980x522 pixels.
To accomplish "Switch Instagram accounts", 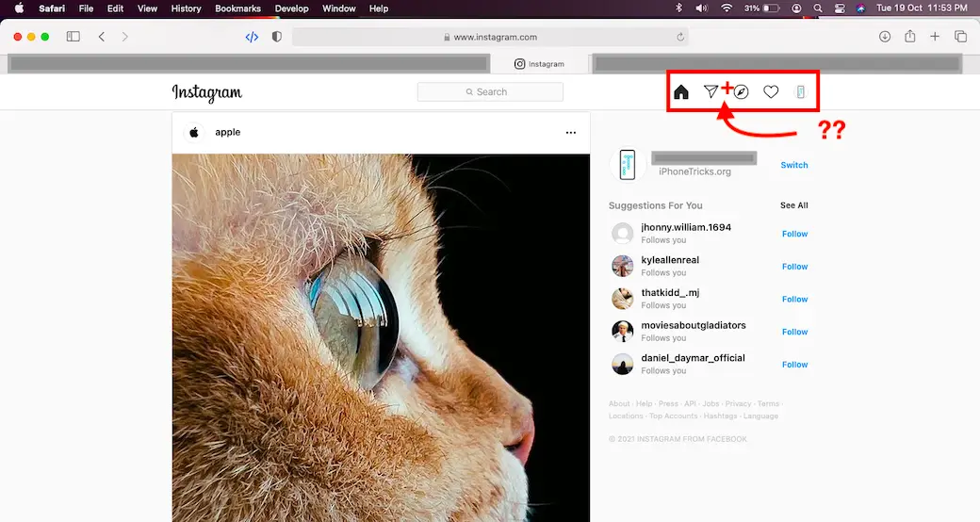I will [793, 165].
